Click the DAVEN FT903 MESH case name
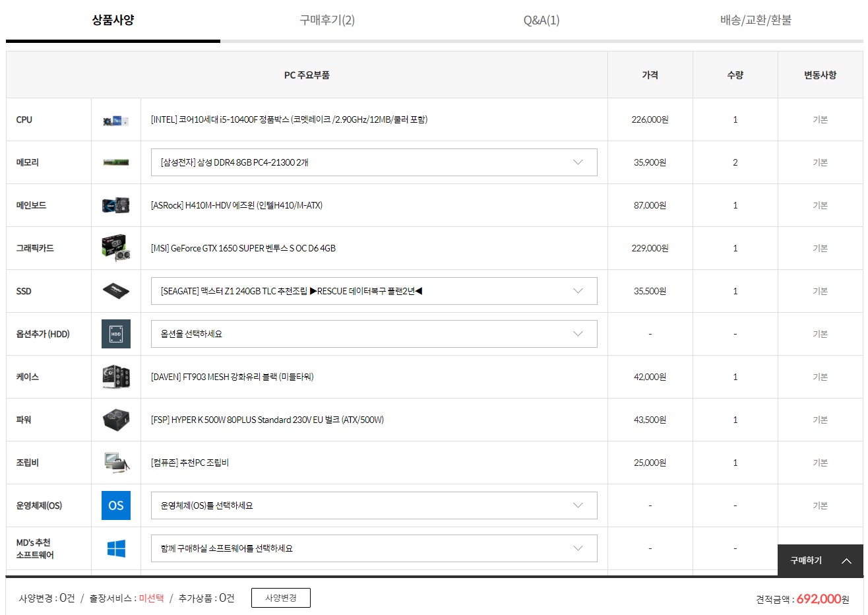Screen dimensions: 868x615 [232, 377]
